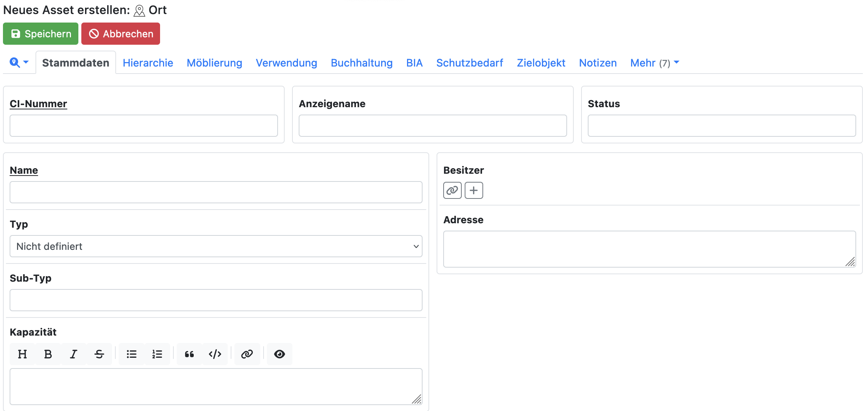Click into the Name input field

coord(216,192)
